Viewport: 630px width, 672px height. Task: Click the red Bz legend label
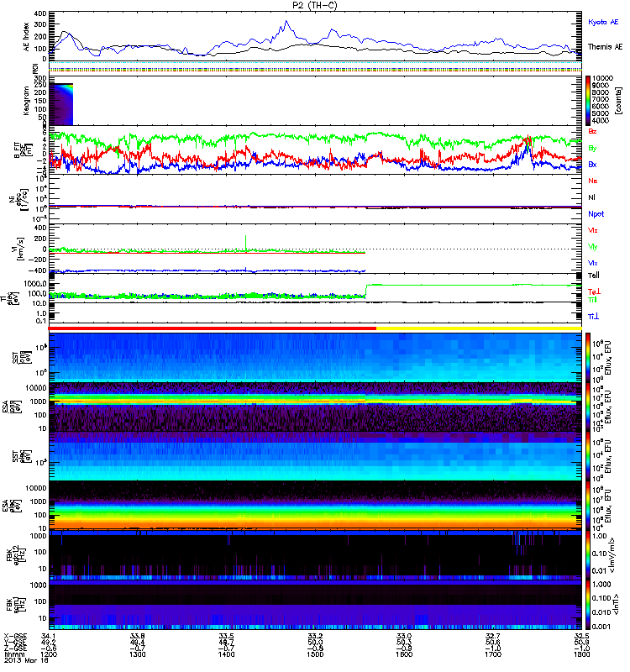[x=592, y=131]
